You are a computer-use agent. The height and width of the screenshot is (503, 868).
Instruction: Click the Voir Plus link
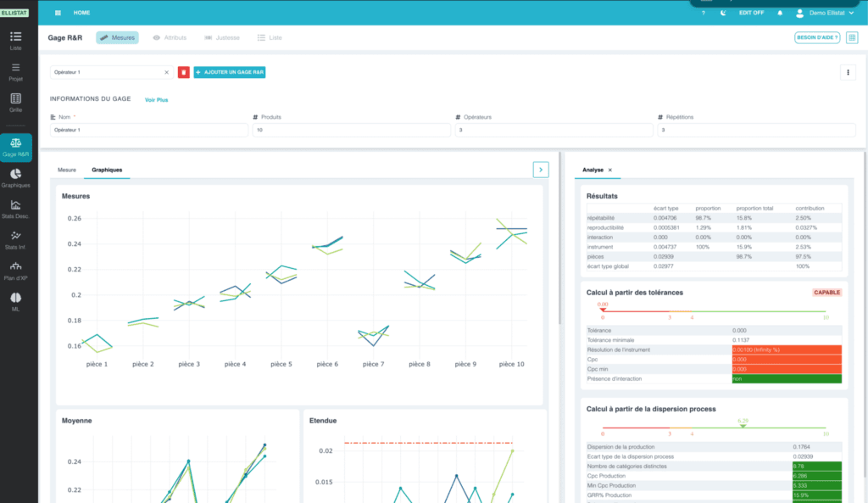[156, 100]
